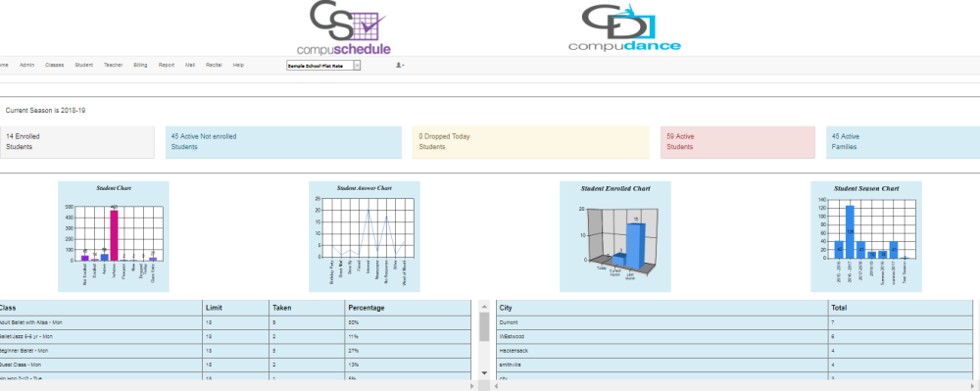Viewport: 980px width, 391px height.
Task: Open the Student Season Chart thumbnail
Action: pos(866,236)
